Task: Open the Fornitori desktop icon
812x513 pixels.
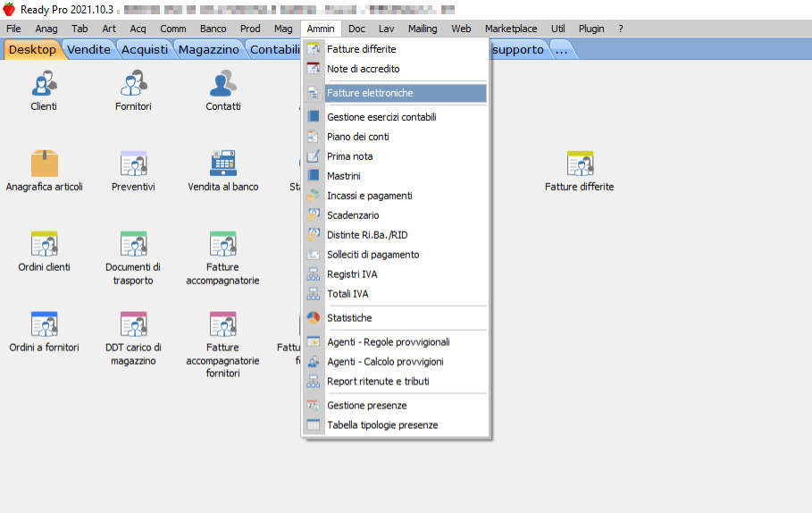Action: [x=134, y=84]
